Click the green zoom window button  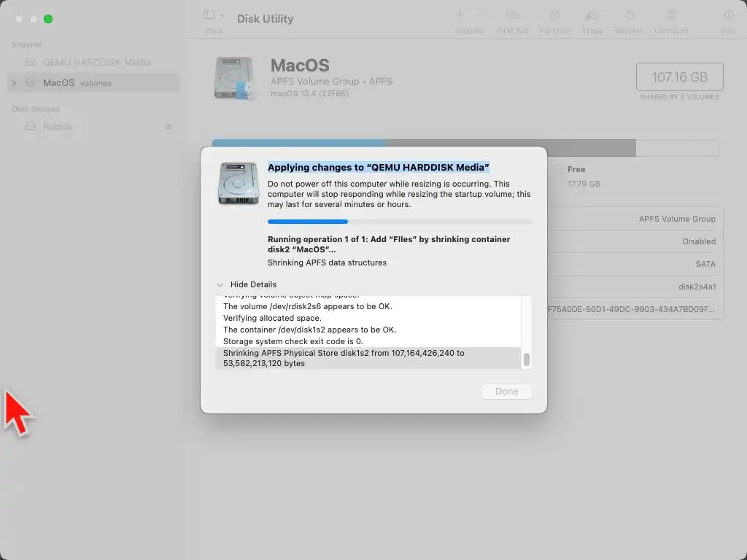(48, 19)
